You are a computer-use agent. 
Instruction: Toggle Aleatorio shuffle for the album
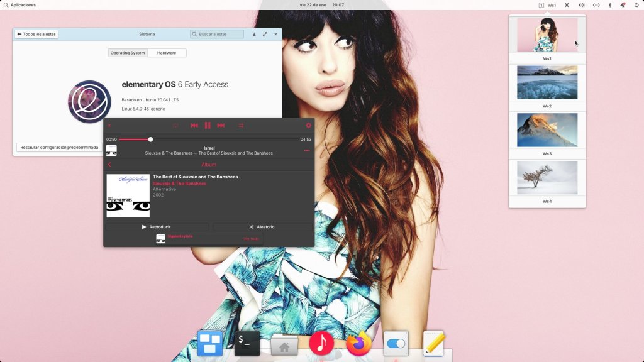[262, 227]
